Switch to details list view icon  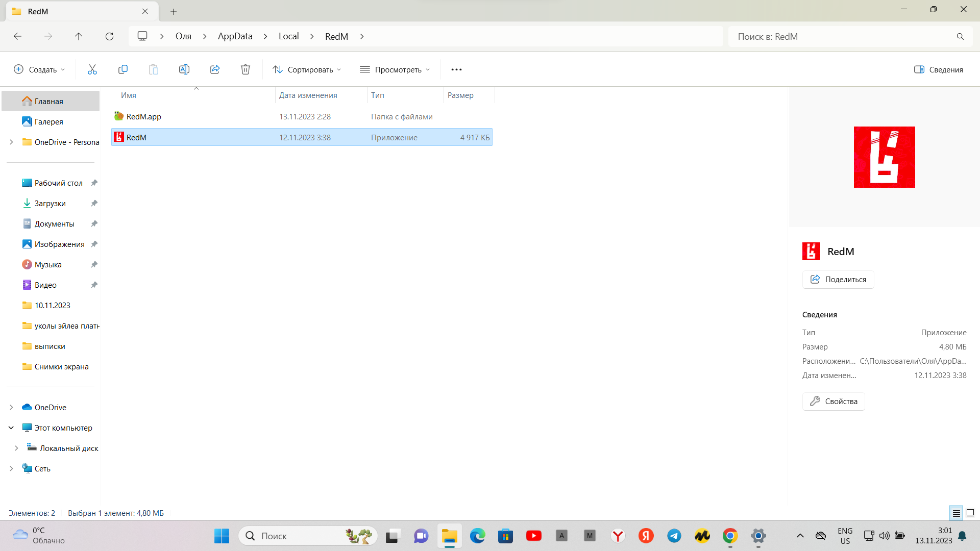coord(956,513)
